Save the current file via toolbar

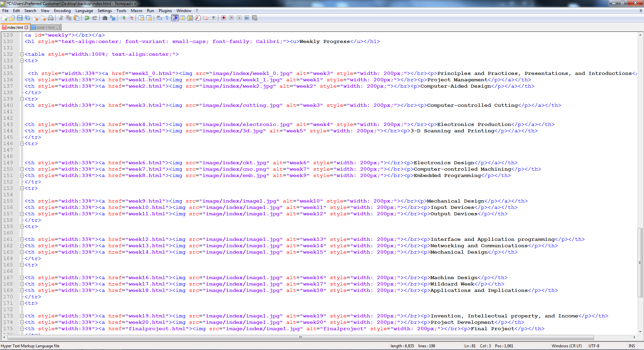coord(20,18)
